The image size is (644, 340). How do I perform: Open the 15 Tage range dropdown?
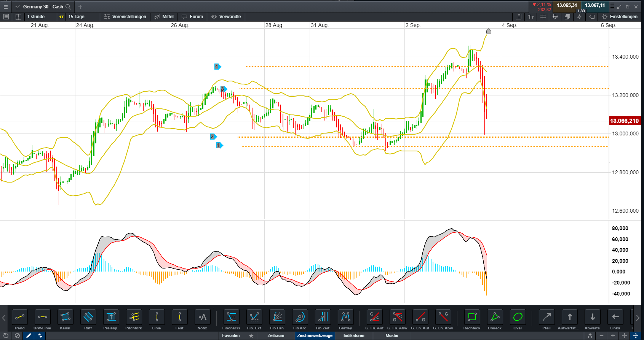tap(76, 17)
